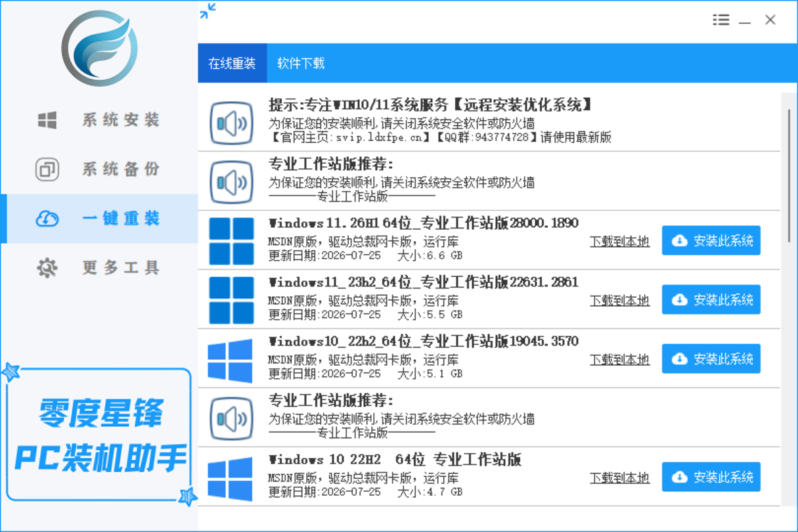
Task: Click Windows 10 logo for 19045.3570 entry
Action: [231, 360]
